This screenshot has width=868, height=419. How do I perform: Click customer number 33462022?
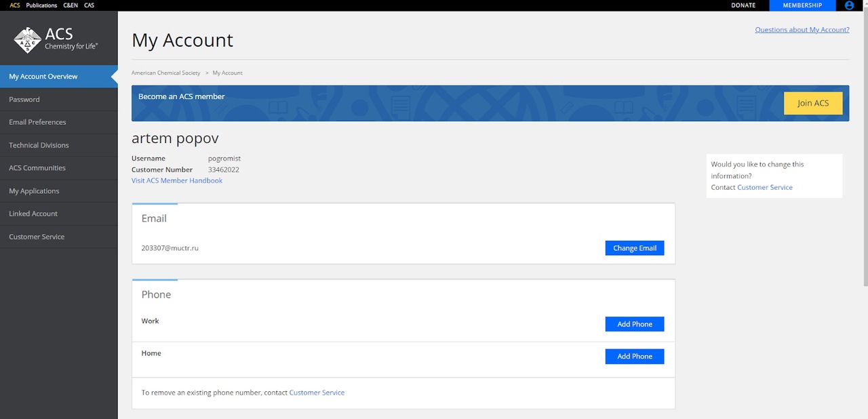224,169
